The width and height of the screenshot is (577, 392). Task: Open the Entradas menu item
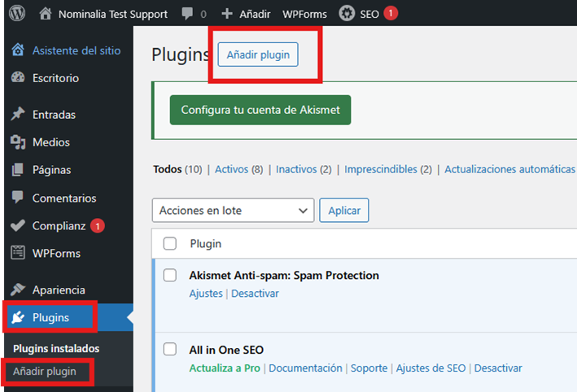(54, 115)
